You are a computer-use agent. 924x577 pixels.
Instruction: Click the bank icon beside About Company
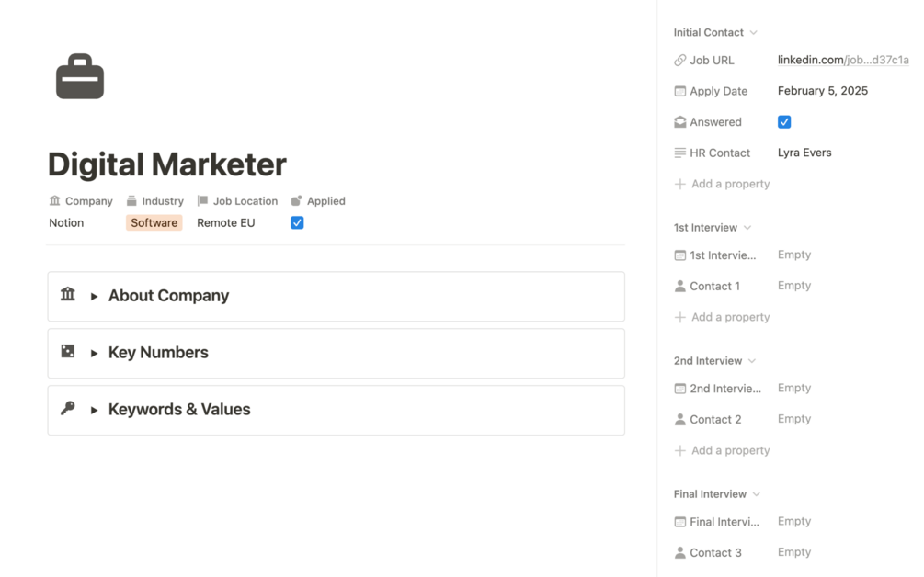click(68, 294)
